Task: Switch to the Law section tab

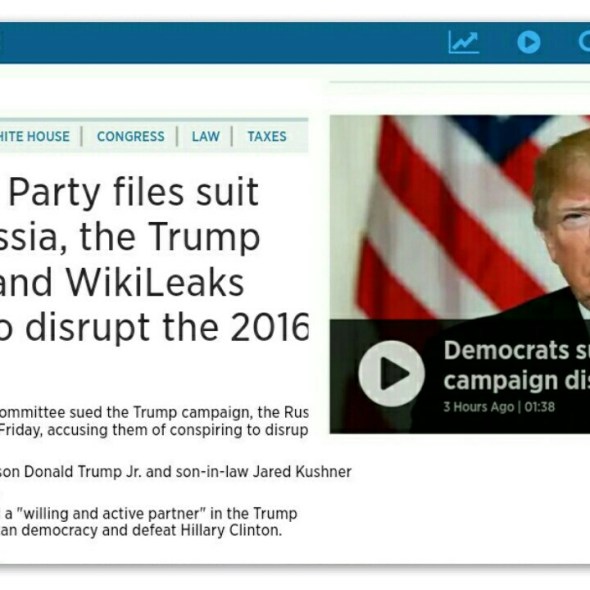Action: coord(205,136)
